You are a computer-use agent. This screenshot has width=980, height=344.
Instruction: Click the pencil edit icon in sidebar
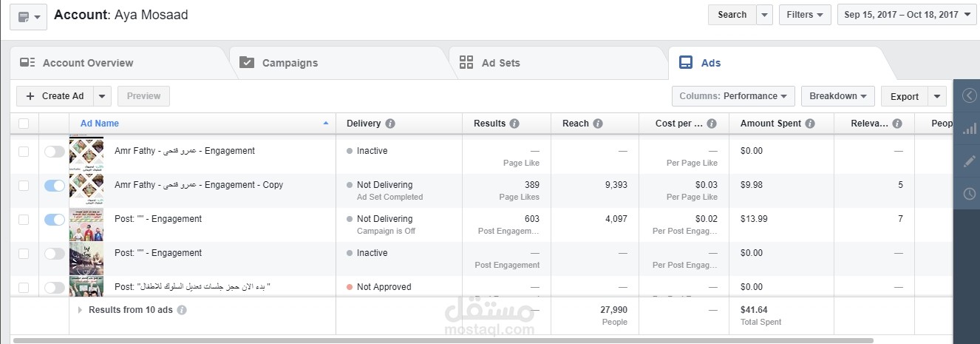[969, 161]
